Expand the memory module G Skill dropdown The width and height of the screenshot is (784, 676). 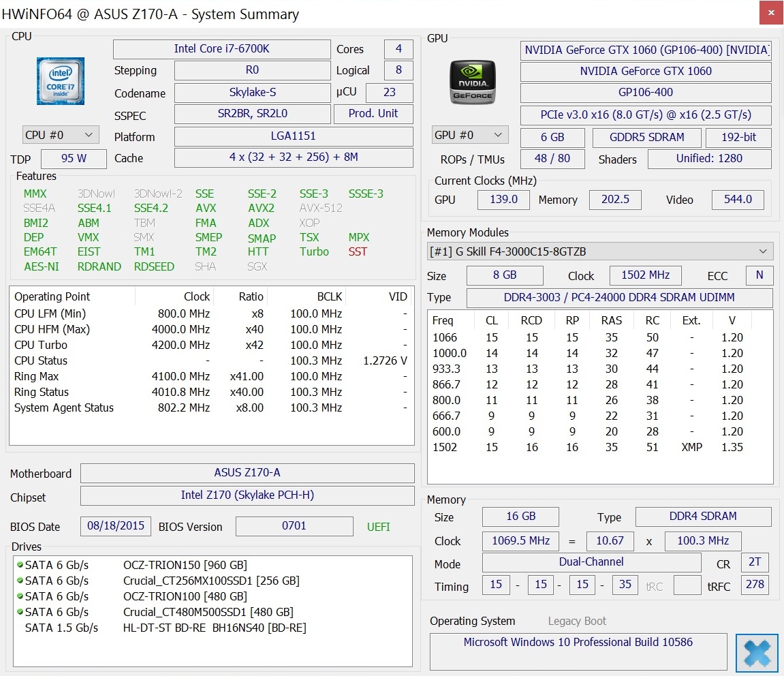click(600, 251)
